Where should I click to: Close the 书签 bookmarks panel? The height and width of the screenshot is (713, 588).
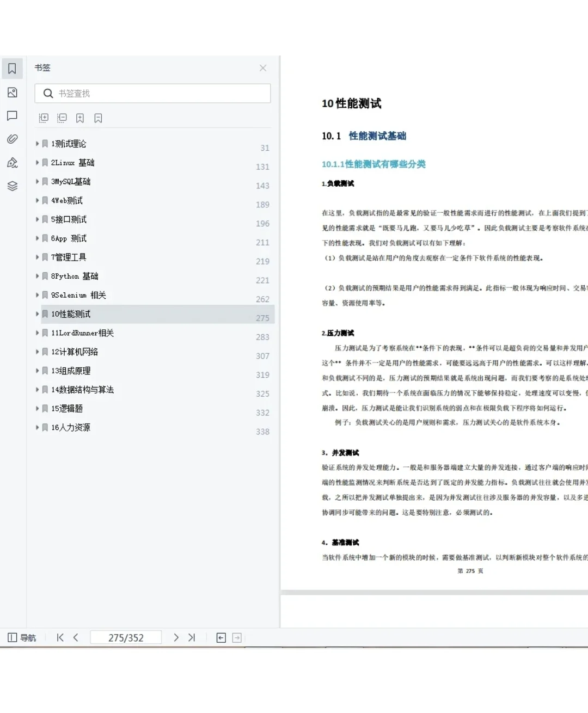[263, 68]
